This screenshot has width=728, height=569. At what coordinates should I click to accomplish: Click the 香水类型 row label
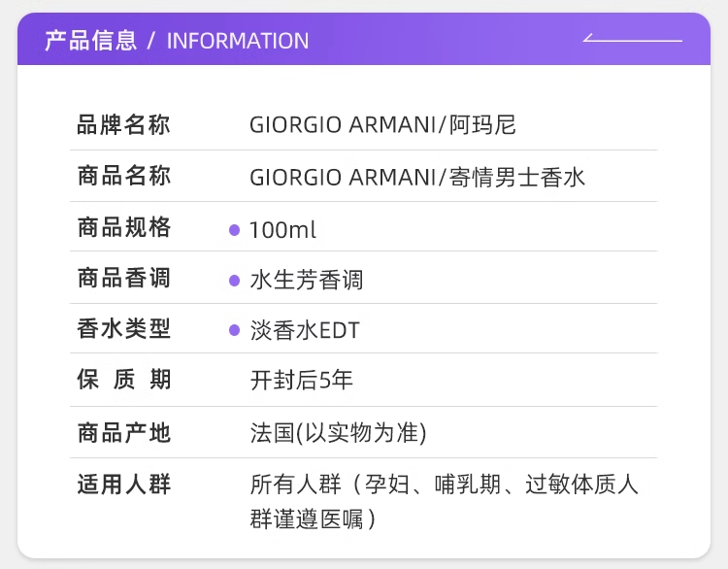click(124, 329)
